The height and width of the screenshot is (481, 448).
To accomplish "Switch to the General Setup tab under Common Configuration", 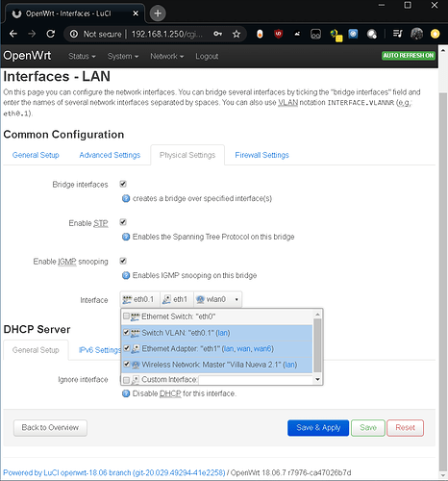I will [36, 155].
